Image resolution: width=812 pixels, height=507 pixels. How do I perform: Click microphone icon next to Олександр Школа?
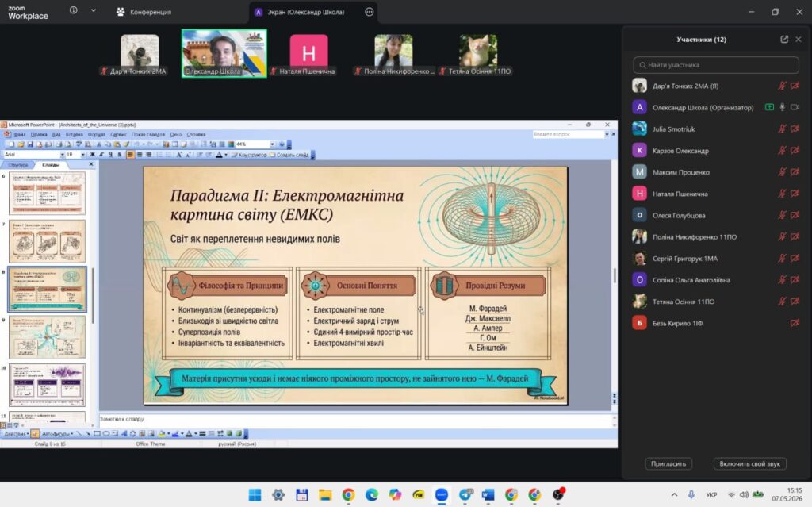point(782,107)
